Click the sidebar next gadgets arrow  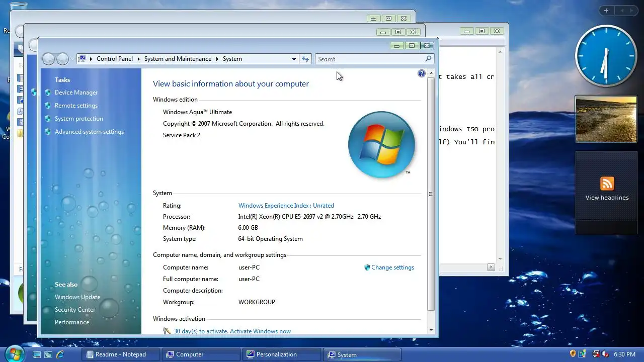[x=632, y=11]
